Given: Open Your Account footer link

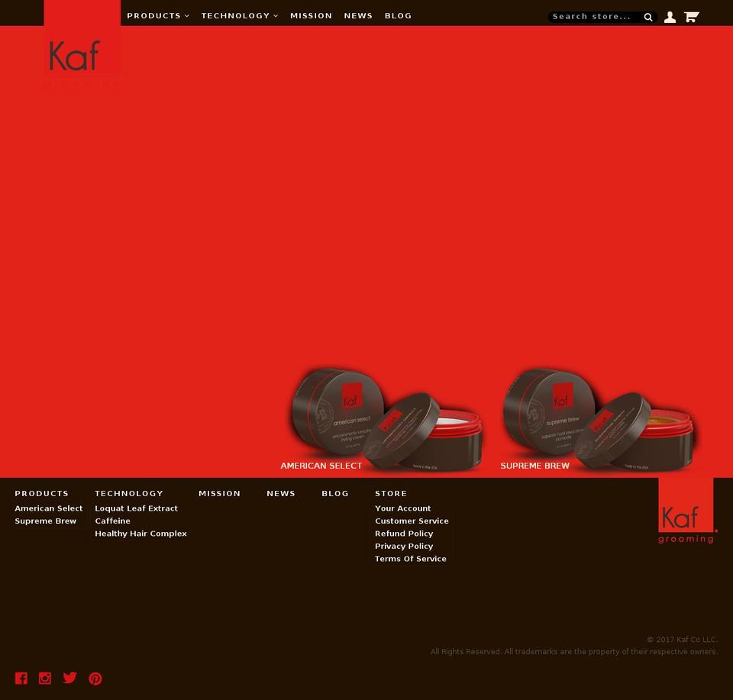Looking at the screenshot, I should pos(403,508).
